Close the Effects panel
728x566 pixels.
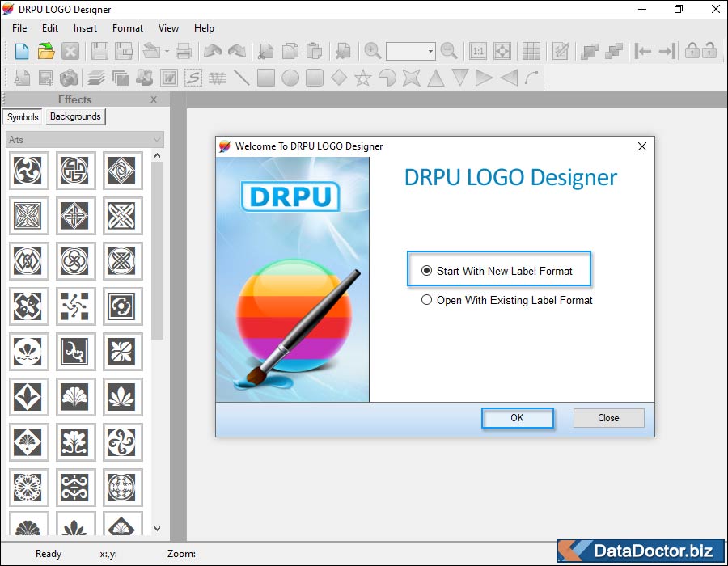[154, 99]
